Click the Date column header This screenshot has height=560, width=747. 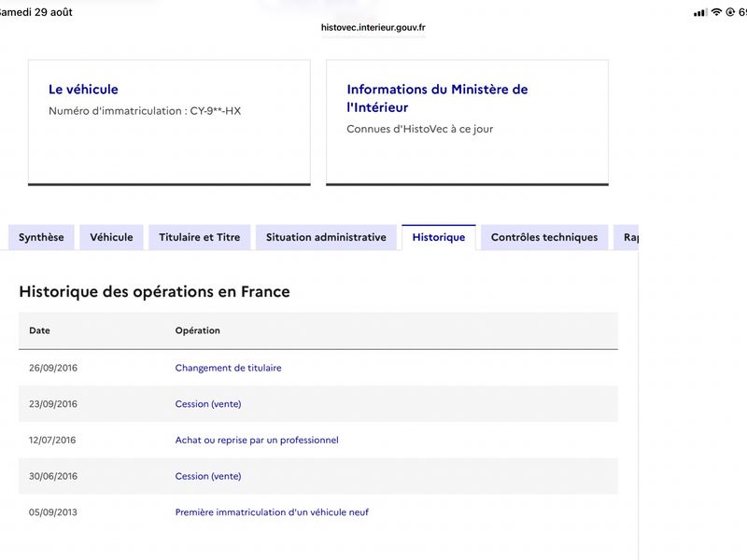39,330
